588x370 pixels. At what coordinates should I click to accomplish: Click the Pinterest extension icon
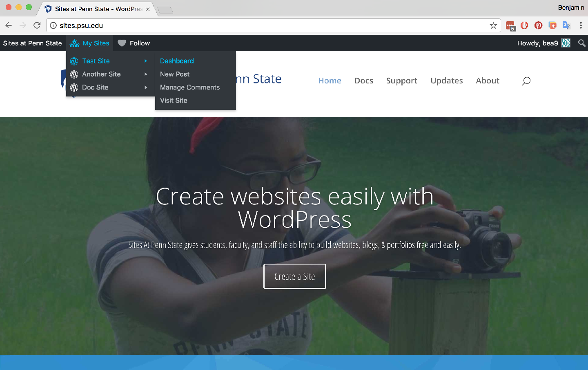pyautogui.click(x=538, y=25)
